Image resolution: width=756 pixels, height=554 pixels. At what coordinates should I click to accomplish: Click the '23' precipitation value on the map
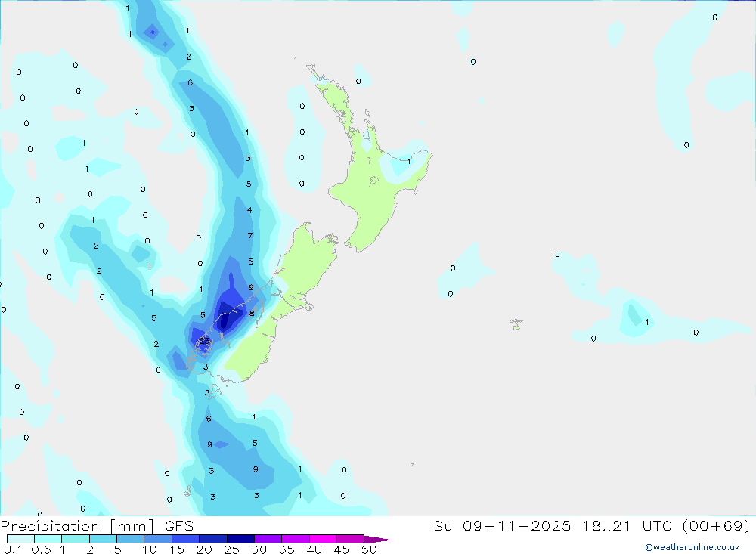click(204, 341)
